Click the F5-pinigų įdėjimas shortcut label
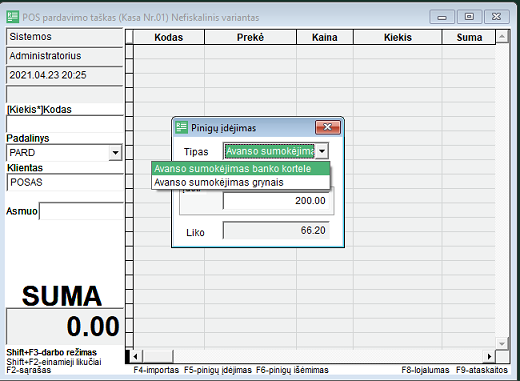This screenshot has width=520, height=381. (x=218, y=370)
